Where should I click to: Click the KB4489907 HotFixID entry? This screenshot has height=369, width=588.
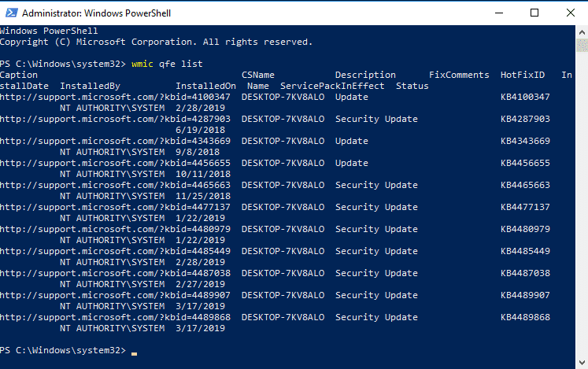point(525,296)
